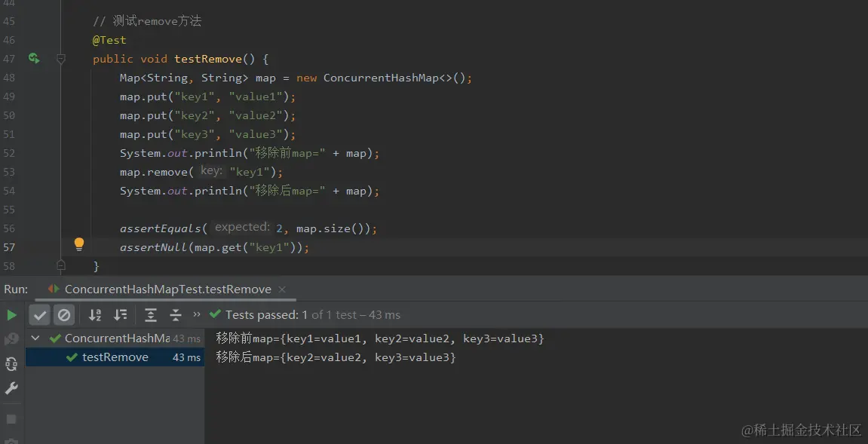Click console output line starting "移除前map="
Screen dimensions: 868x444
tap(380, 338)
